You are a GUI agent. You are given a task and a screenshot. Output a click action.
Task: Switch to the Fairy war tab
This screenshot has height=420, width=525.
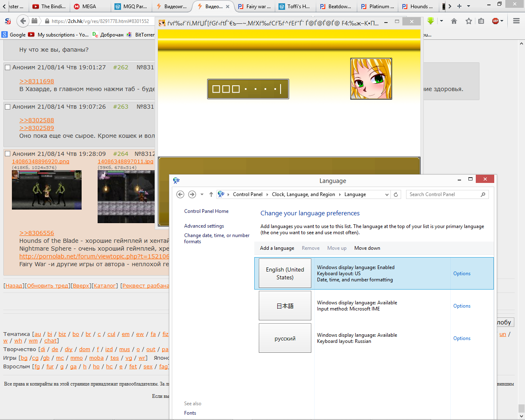tap(254, 6)
